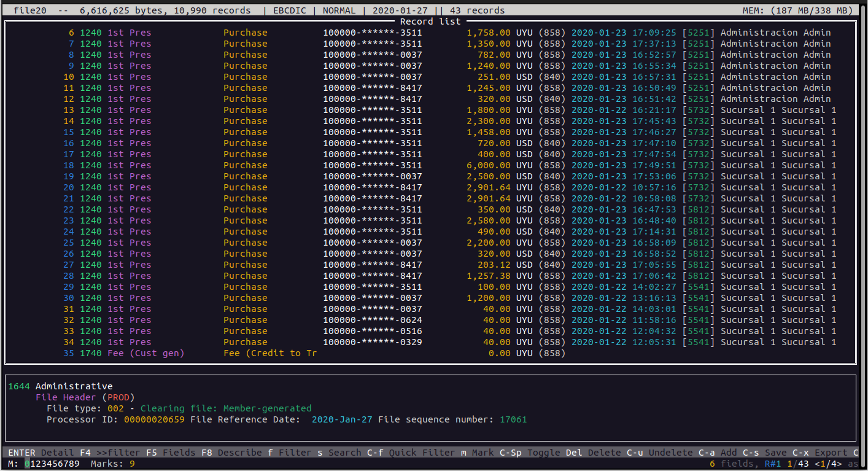Click Save in the bottom shortcut bar
868x471 pixels.
(x=764, y=453)
